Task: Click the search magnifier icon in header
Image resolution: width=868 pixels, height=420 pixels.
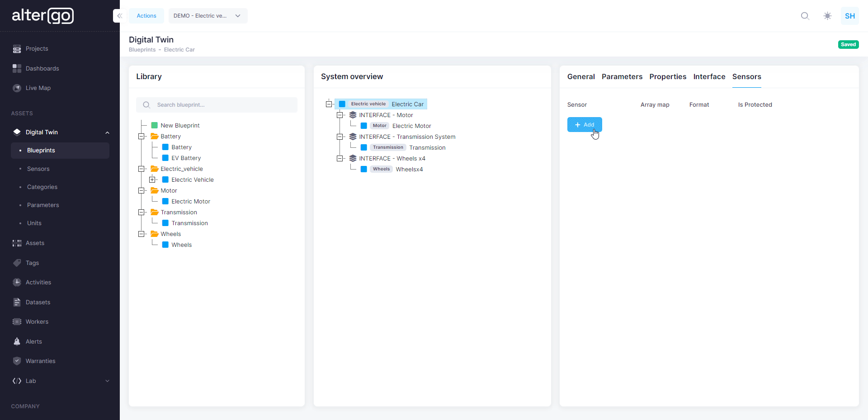Action: (x=805, y=16)
